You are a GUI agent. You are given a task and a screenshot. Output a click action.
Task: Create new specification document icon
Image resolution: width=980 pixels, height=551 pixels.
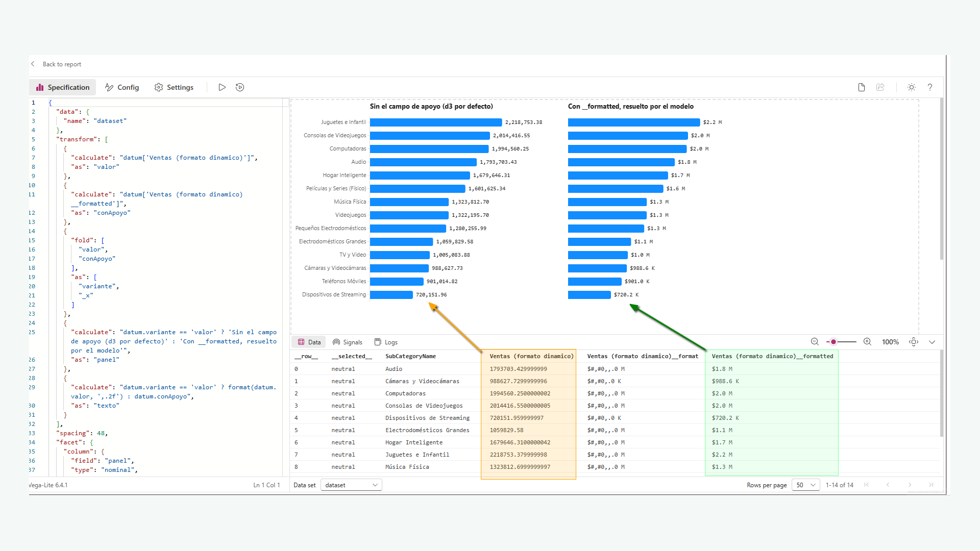pos(862,87)
